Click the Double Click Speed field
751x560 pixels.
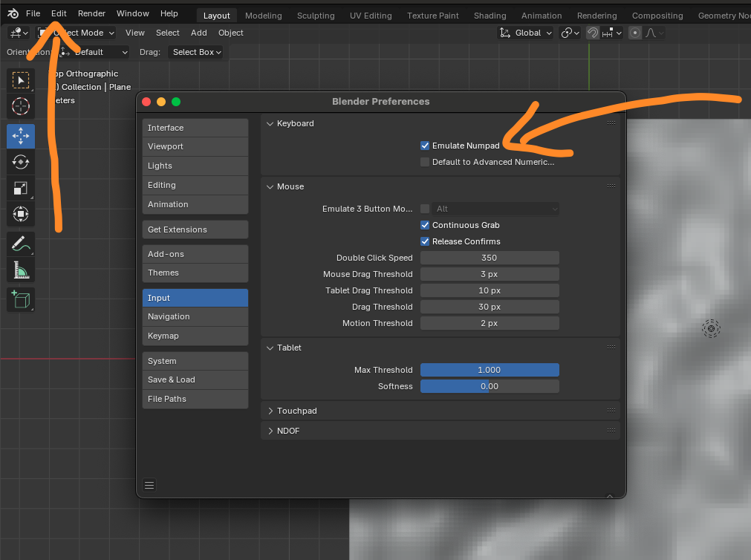[x=490, y=258]
